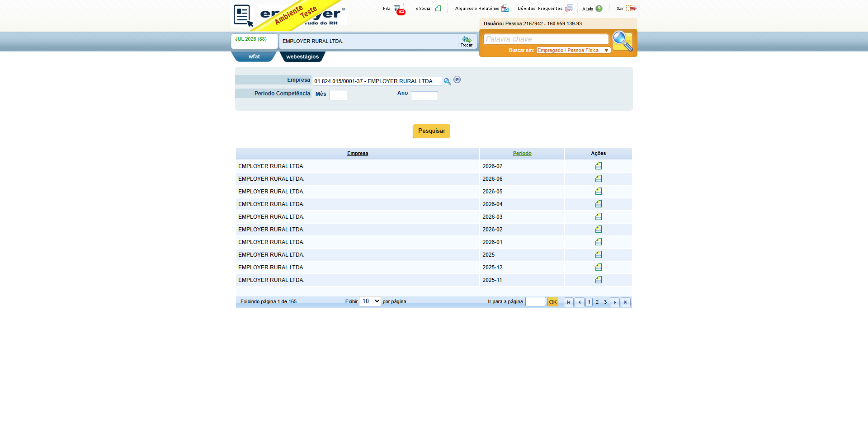Switch to the wfat tab
This screenshot has height=427, width=868.
(x=254, y=56)
